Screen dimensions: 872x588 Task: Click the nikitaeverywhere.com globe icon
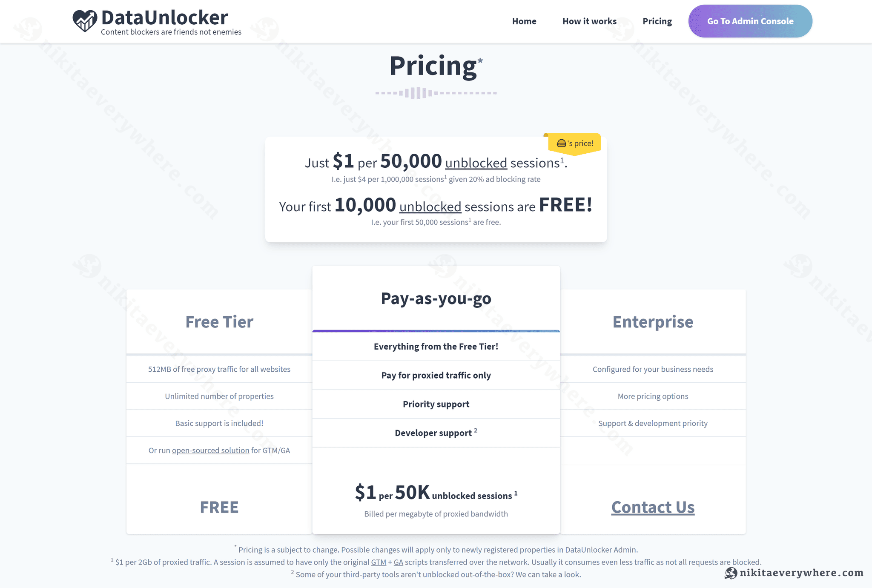[731, 573]
